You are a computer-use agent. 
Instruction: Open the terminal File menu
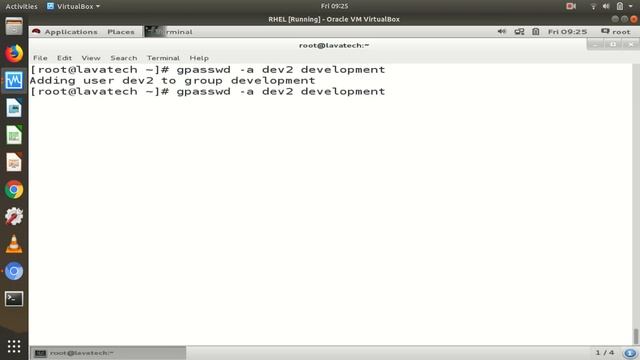[40, 58]
